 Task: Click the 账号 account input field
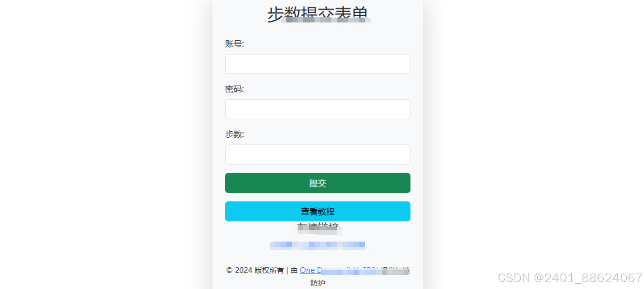pos(318,64)
